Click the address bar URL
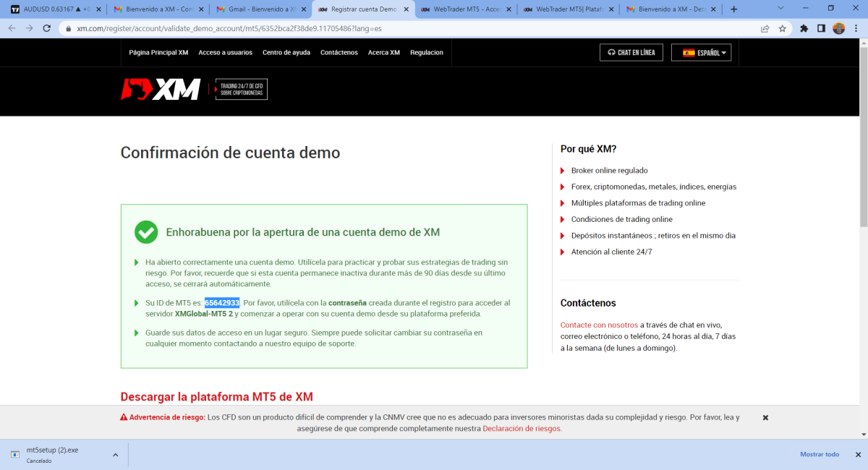Screen dimensions: 868x470 [229, 29]
